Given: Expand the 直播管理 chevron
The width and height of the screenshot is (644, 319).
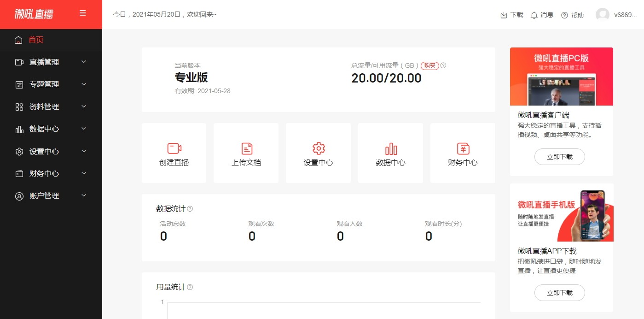Looking at the screenshot, I should pyautogui.click(x=84, y=62).
